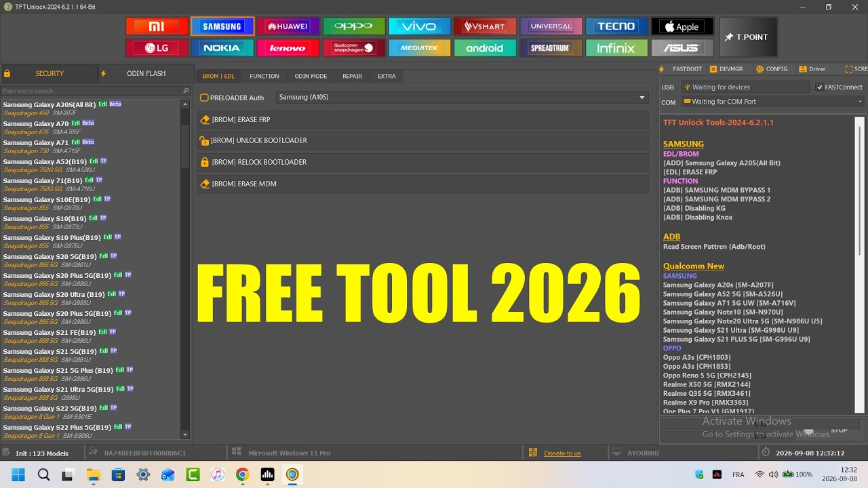Click the model search text field
Screen dimensions: 868x488
tap(92, 91)
